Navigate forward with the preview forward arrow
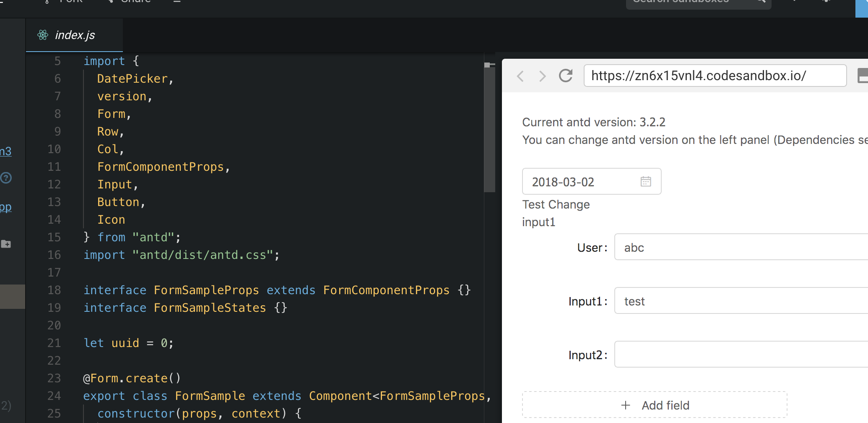 click(x=543, y=76)
